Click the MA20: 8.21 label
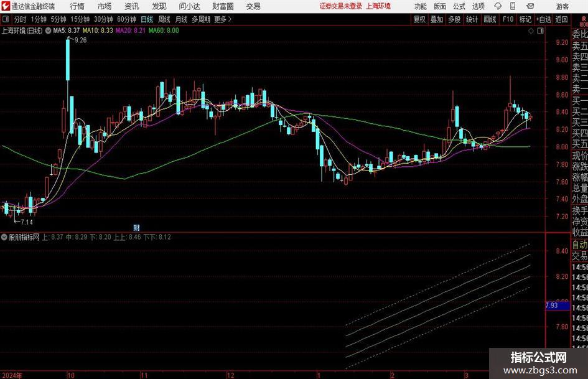This screenshot has width=588, height=379. (x=130, y=30)
